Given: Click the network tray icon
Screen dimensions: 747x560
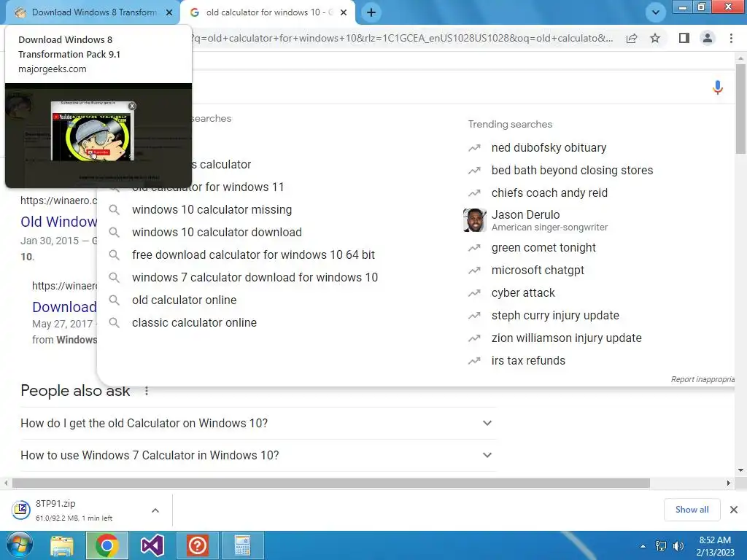Looking at the screenshot, I should tap(661, 546).
